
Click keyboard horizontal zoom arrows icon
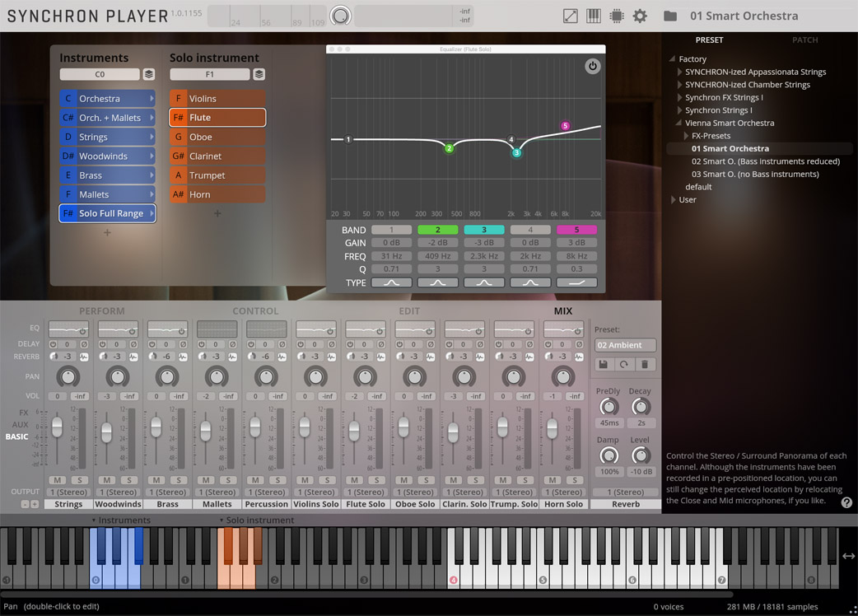coord(848,556)
